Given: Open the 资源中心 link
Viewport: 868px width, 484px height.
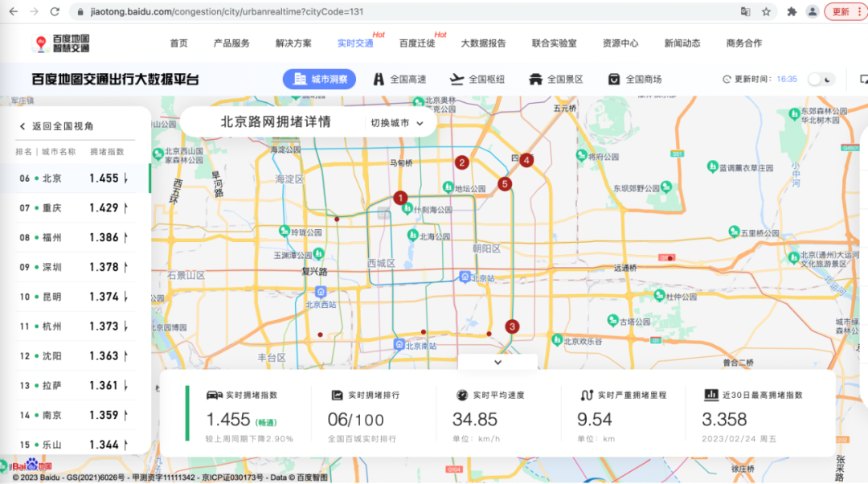Looking at the screenshot, I should pyautogui.click(x=620, y=43).
